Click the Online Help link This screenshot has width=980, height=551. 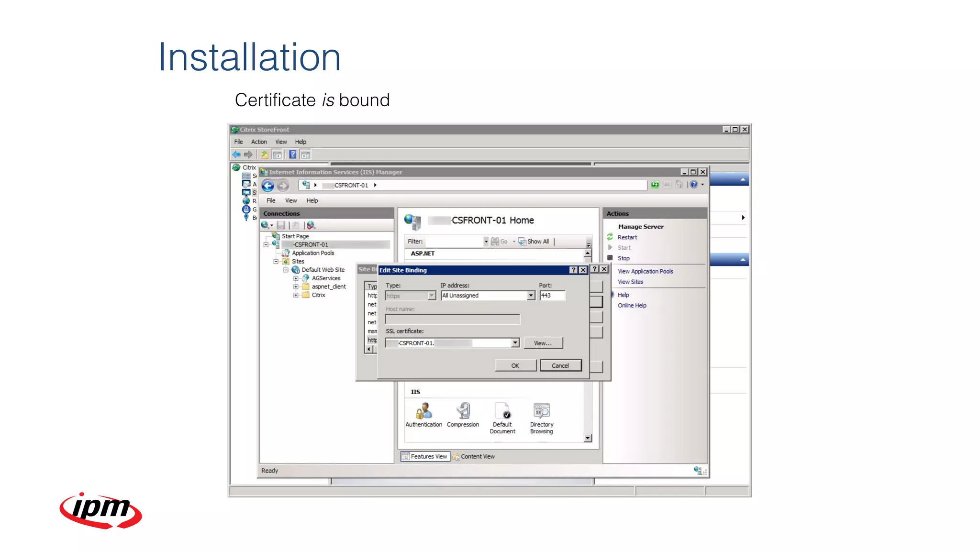632,305
